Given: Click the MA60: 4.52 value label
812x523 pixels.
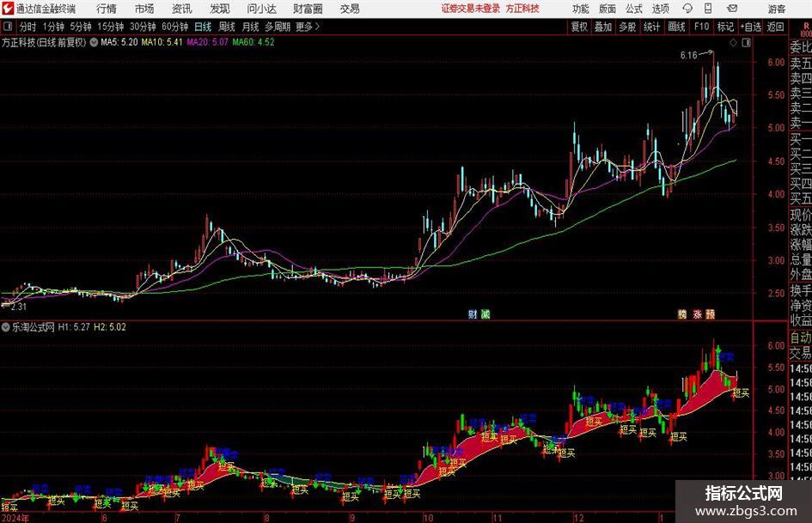Looking at the screenshot, I should (253, 42).
